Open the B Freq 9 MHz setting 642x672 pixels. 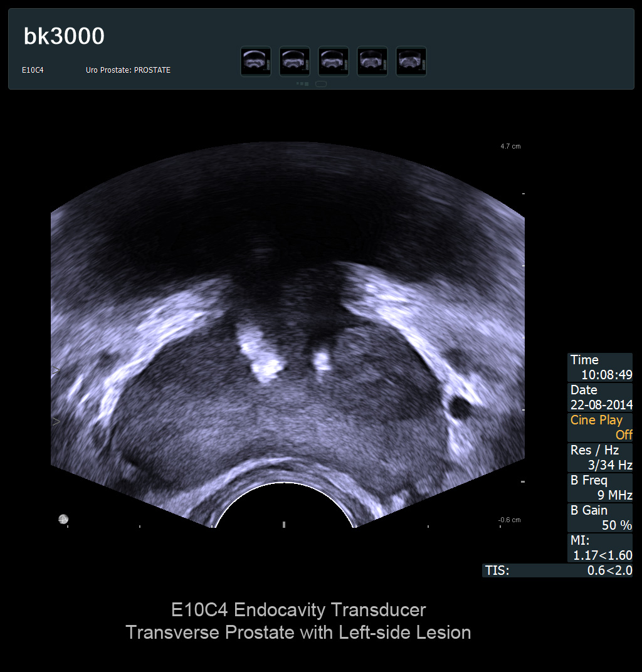coord(600,488)
